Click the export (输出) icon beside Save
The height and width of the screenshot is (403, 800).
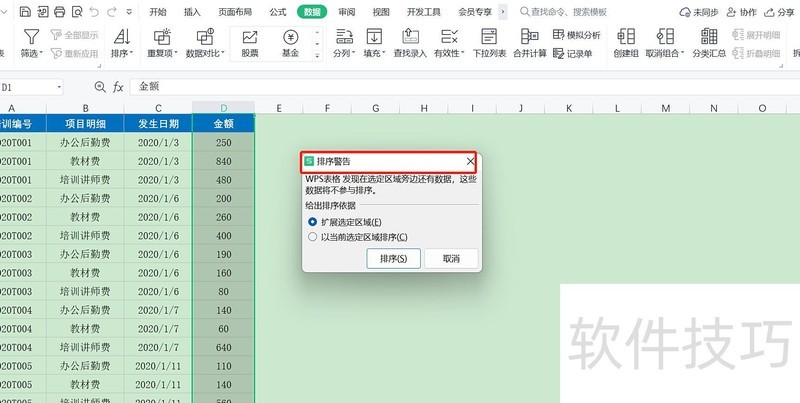pyautogui.click(x=42, y=12)
